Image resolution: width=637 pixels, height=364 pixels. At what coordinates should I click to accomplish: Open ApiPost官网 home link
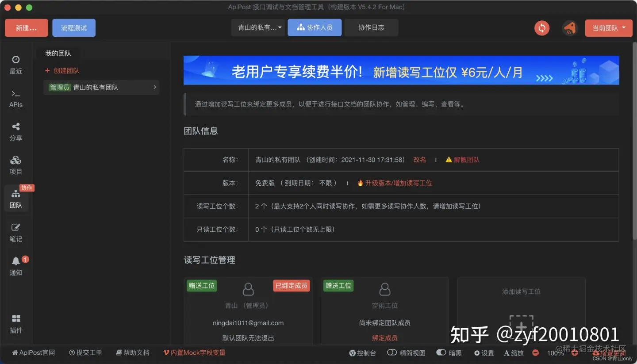[34, 353]
